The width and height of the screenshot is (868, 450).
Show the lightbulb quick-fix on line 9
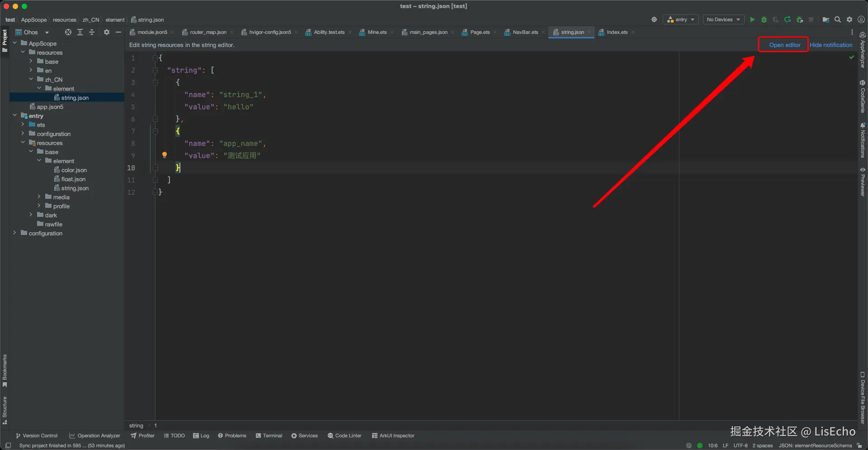[165, 155]
